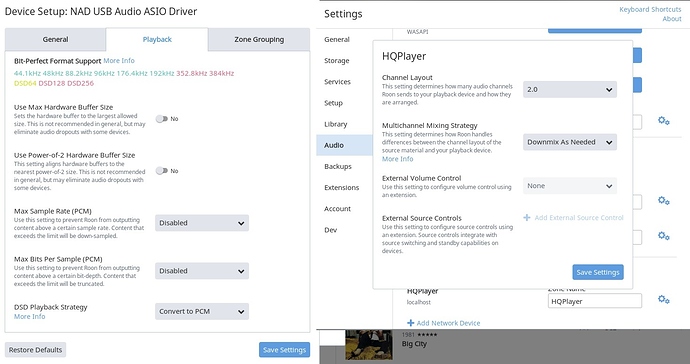The image size is (690, 364).
Task: Click Big City album title
Action: (x=414, y=344)
